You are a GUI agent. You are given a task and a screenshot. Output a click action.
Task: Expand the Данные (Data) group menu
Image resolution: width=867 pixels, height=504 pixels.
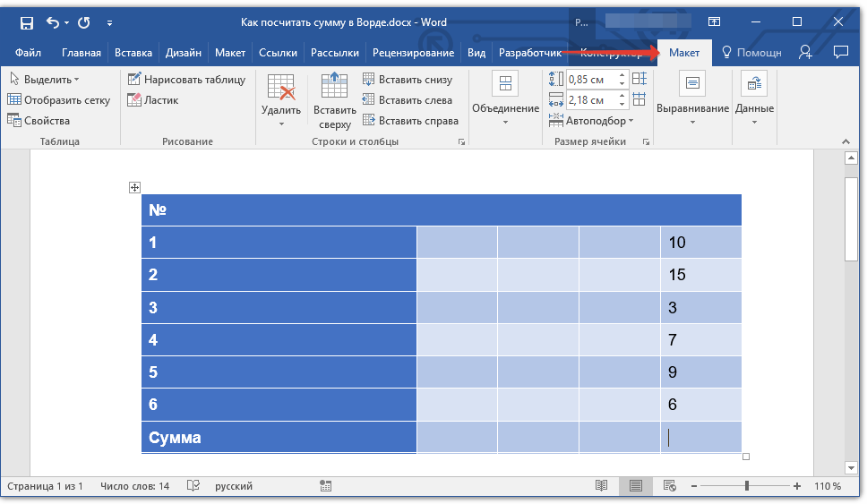[x=754, y=98]
